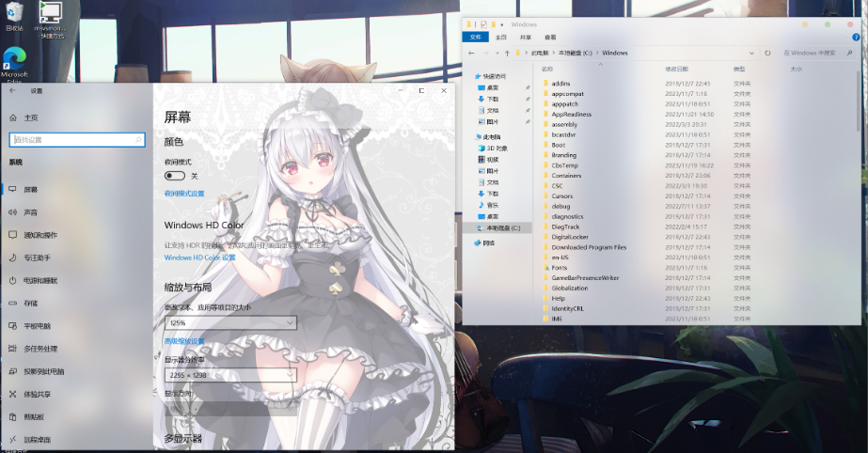
Task: Click the Up one level arrow in Explorer
Action: (x=505, y=53)
